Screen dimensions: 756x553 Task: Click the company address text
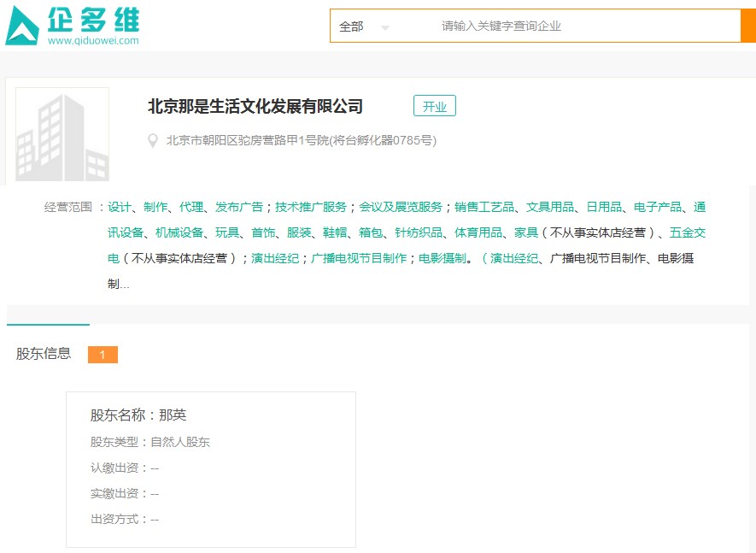pyautogui.click(x=299, y=141)
